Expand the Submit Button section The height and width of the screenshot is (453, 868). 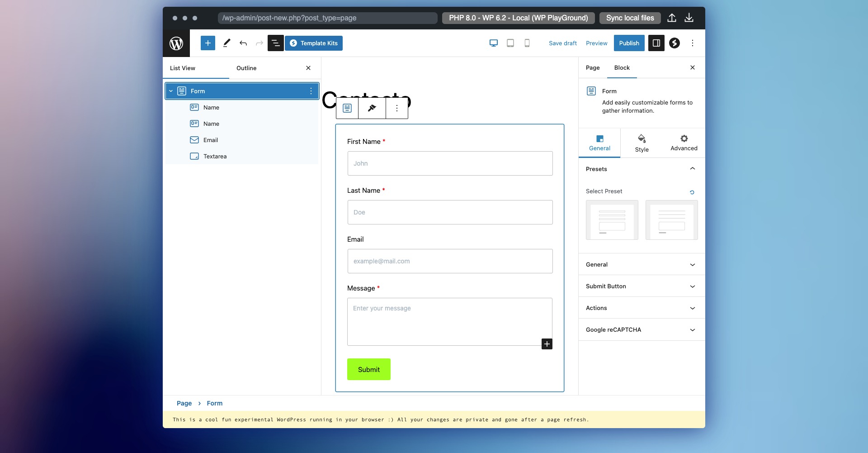[640, 286]
